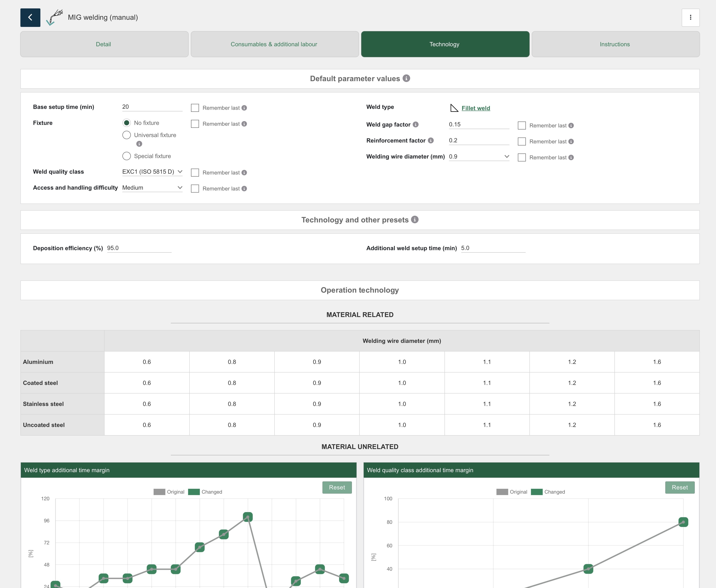Check Remember last for Welding wire diameter
Image resolution: width=716 pixels, height=588 pixels.
[x=522, y=157]
